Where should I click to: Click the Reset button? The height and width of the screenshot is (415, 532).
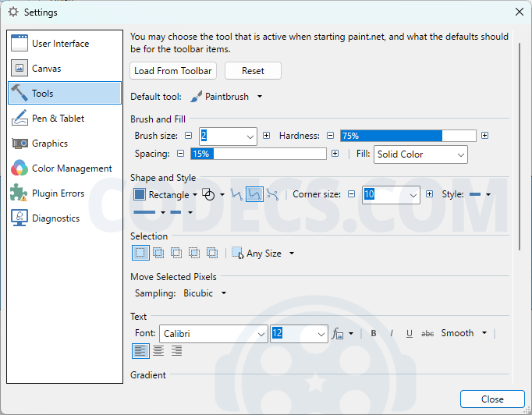(253, 70)
